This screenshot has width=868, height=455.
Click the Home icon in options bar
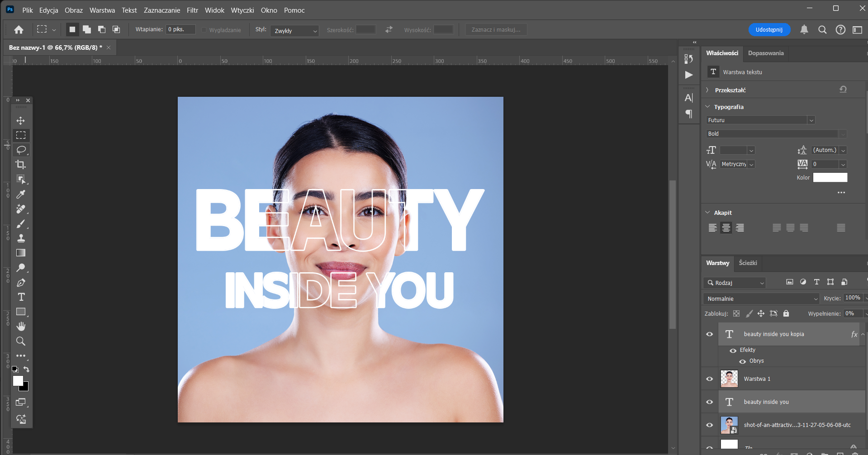(x=19, y=30)
